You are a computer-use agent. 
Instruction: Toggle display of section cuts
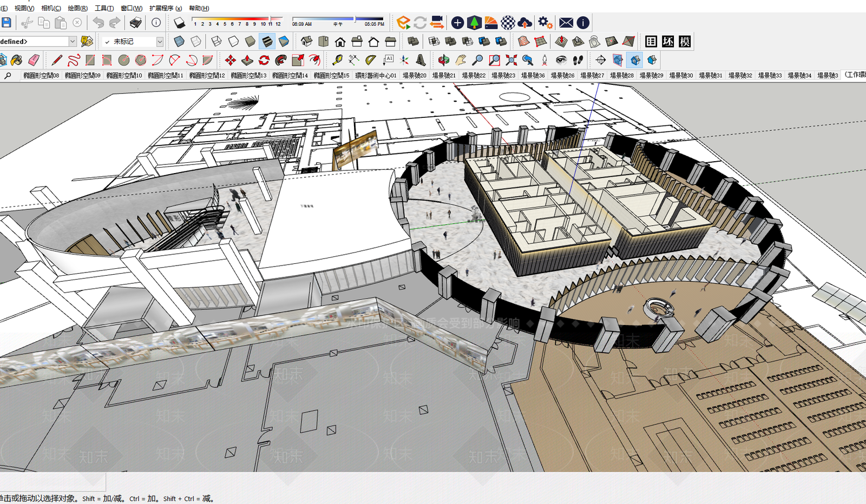(x=635, y=60)
